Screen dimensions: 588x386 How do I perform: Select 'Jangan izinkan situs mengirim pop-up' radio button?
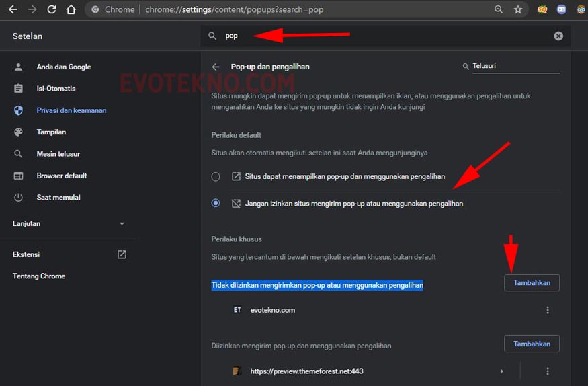[216, 203]
